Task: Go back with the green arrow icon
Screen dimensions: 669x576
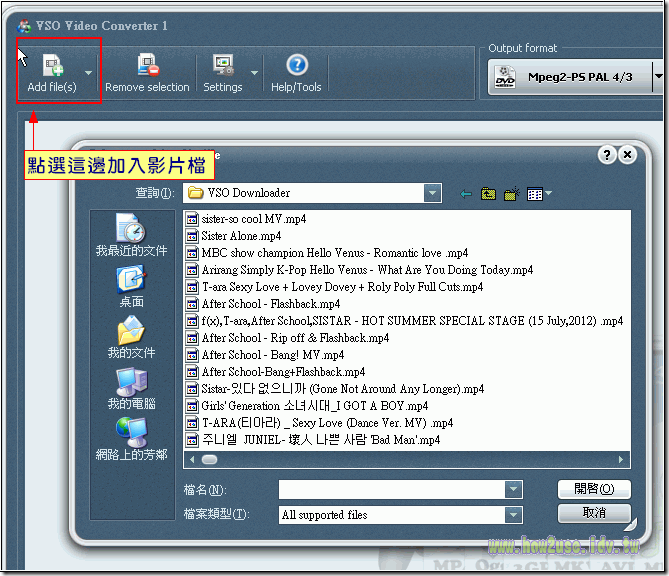Action: coord(466,195)
